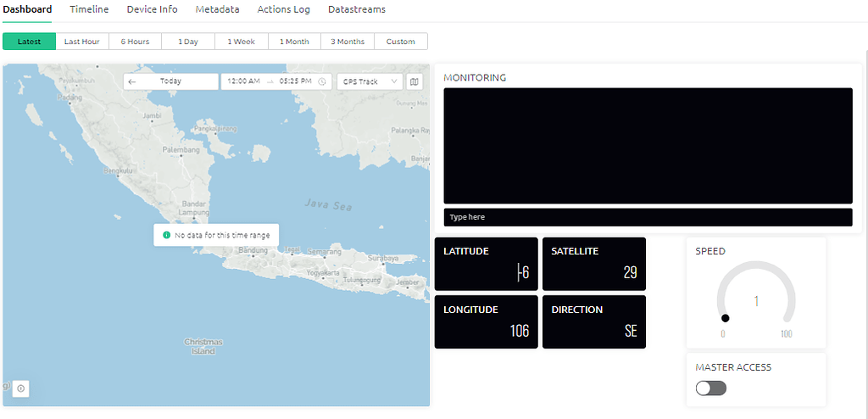Pick the 1 Week range
The width and height of the screenshot is (868, 419).
[x=242, y=42]
